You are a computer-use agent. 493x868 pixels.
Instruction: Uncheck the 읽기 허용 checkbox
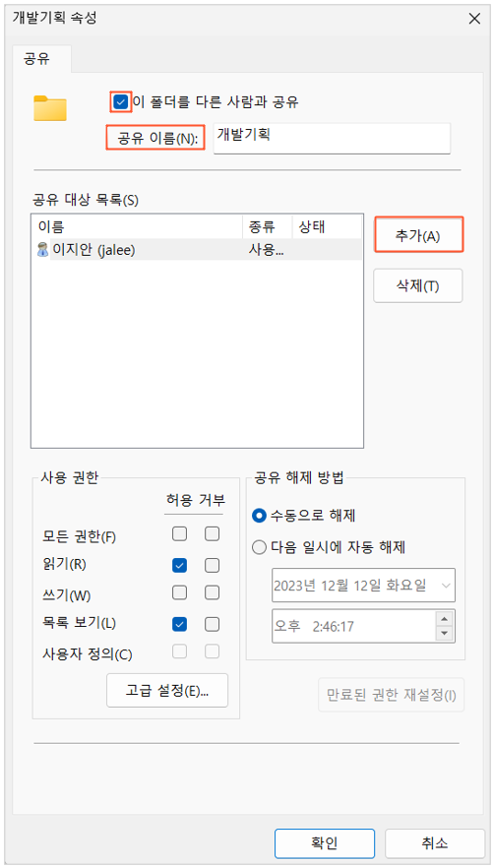(x=179, y=565)
